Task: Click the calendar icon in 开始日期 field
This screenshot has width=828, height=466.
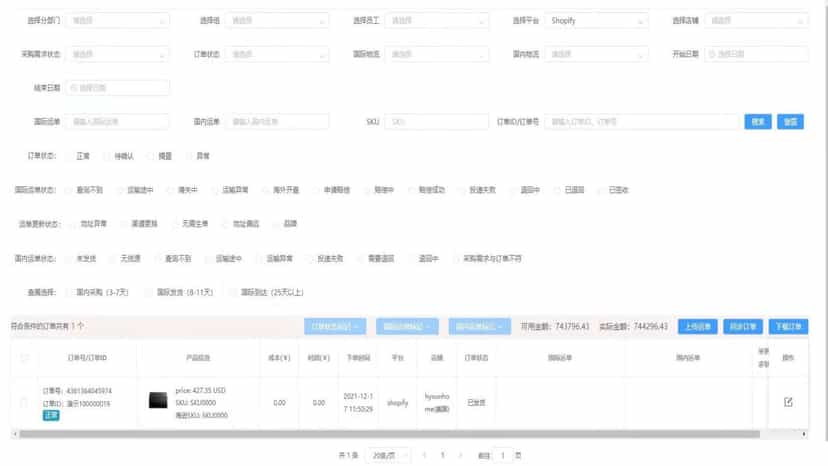Action: 711,54
